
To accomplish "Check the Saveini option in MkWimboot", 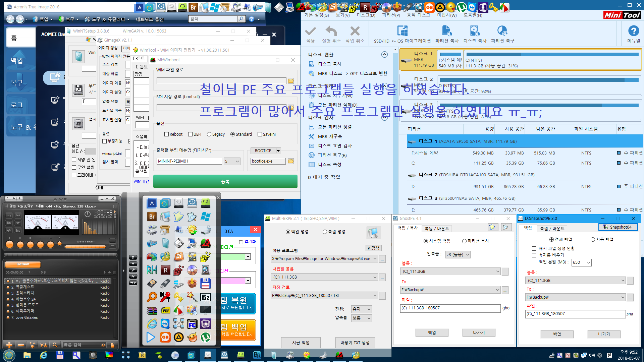I will point(267,134).
